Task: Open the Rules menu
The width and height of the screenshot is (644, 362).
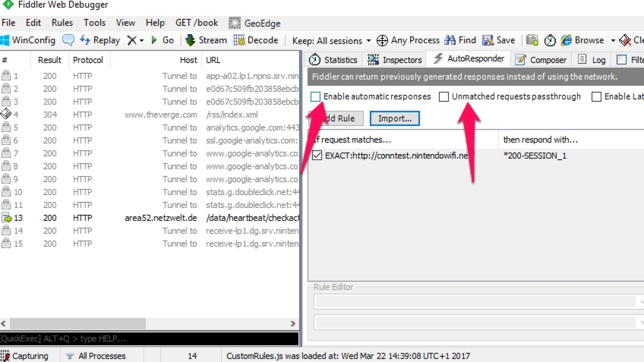Action: click(62, 23)
